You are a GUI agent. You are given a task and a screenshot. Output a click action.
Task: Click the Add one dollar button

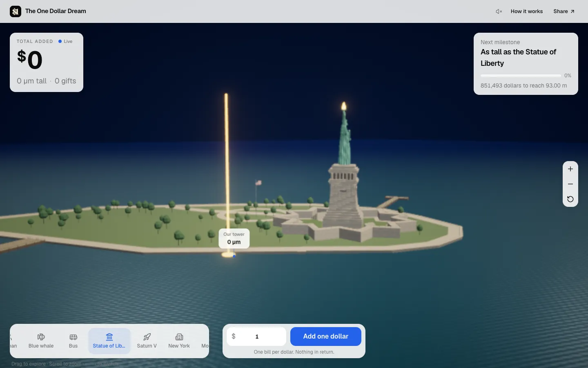(325, 337)
